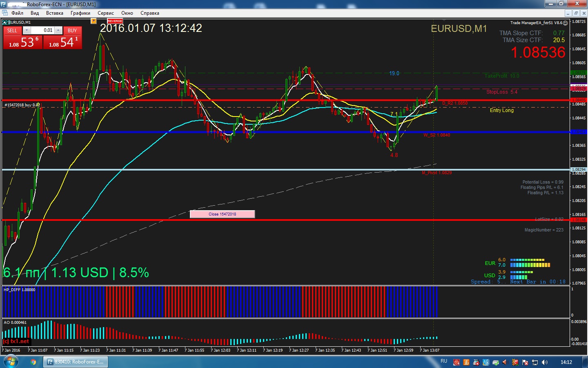Click the (c) fx1.net copyright label

click(16, 341)
